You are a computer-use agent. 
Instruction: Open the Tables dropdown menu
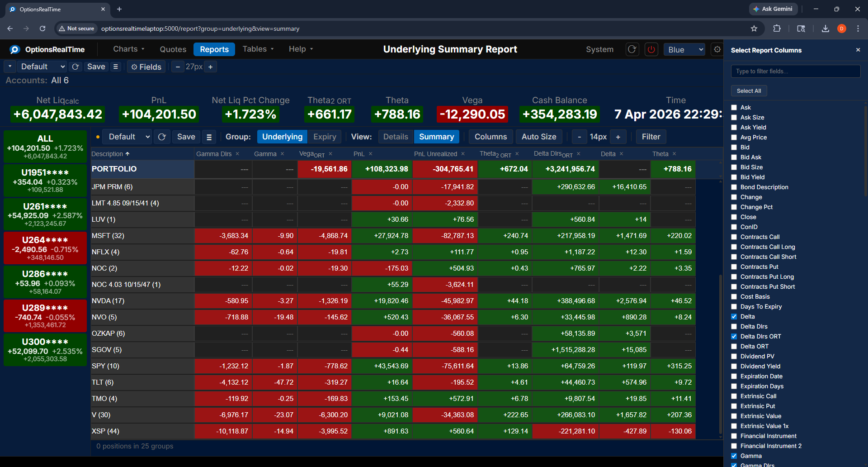(258, 49)
